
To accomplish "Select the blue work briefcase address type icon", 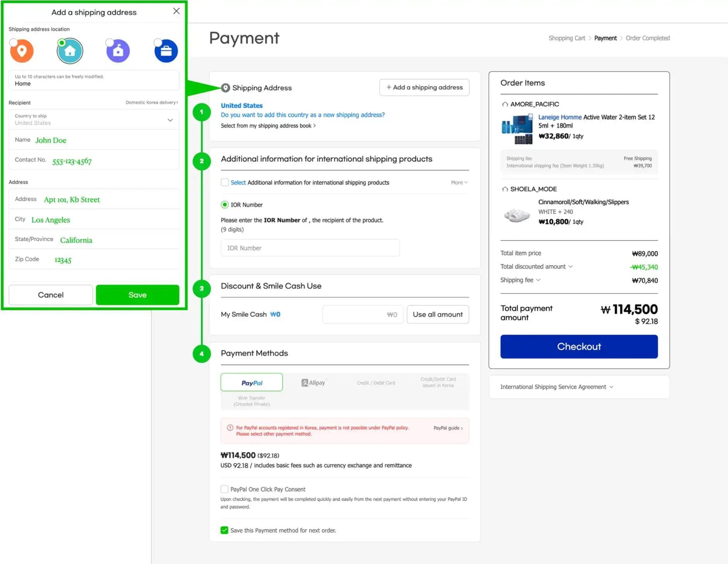I will [165, 51].
